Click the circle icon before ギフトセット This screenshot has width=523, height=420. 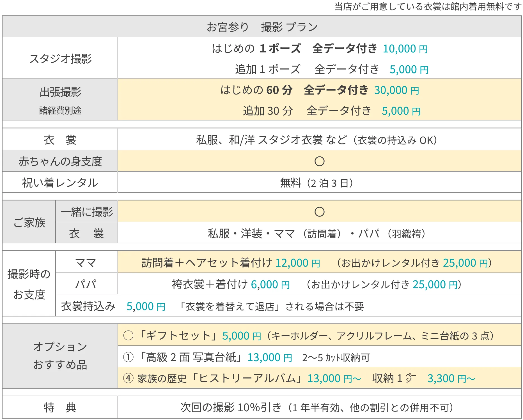tap(129, 335)
